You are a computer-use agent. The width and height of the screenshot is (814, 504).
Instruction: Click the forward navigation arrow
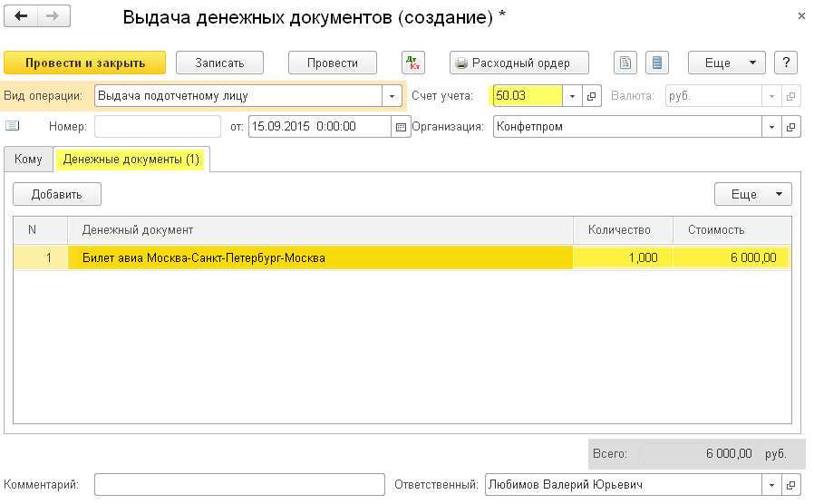pos(53,18)
